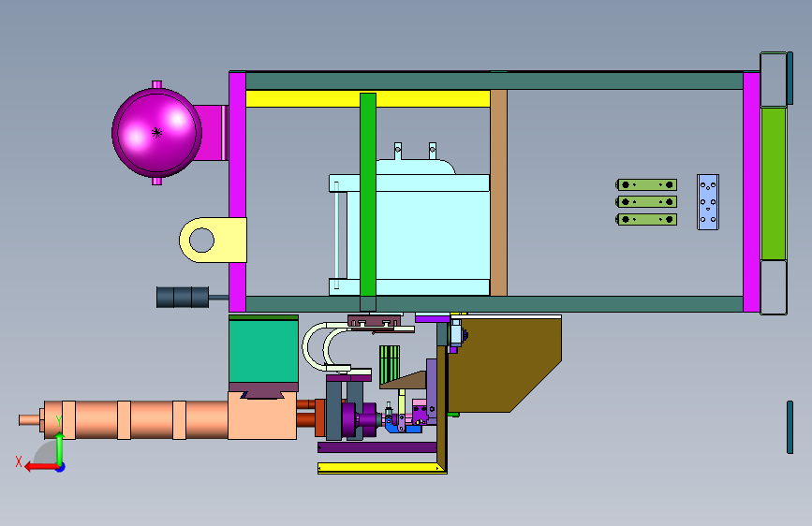Viewport: 812px width, 526px height.
Task: Select the peach block at cylinder end
Action: pos(262,416)
